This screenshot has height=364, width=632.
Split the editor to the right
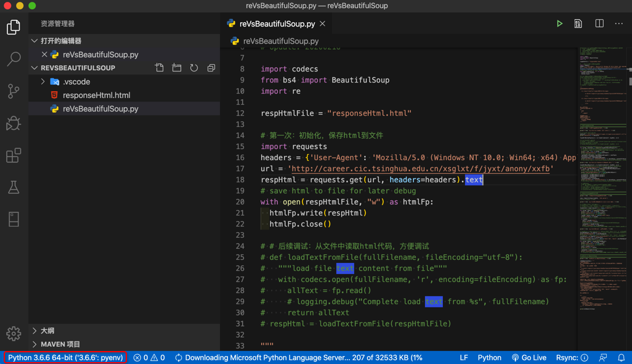tap(599, 23)
